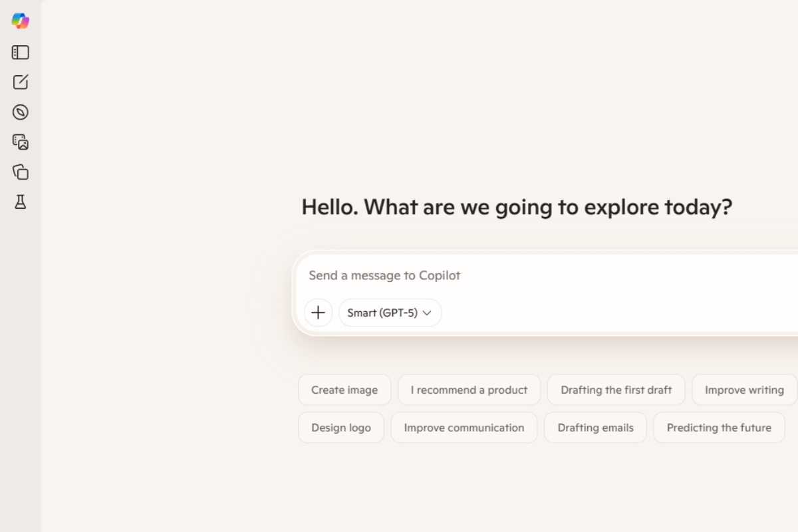Select the Create image suggestion
This screenshot has height=532, width=798.
point(344,390)
